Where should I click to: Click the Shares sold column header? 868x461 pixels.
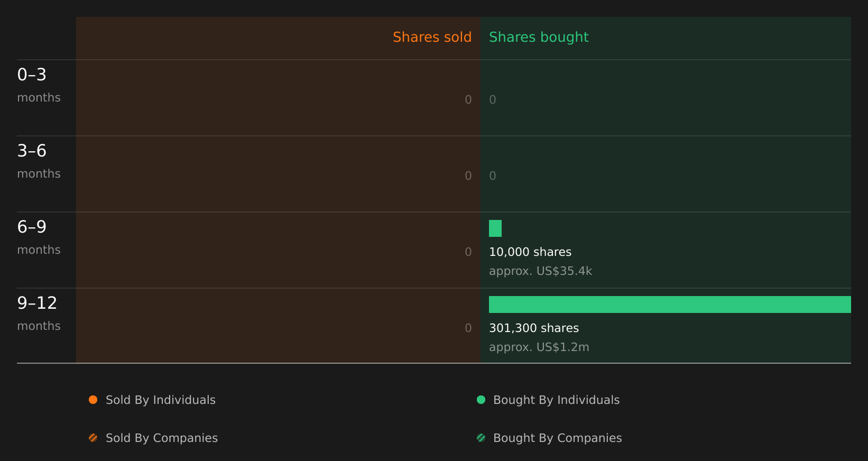pos(432,37)
